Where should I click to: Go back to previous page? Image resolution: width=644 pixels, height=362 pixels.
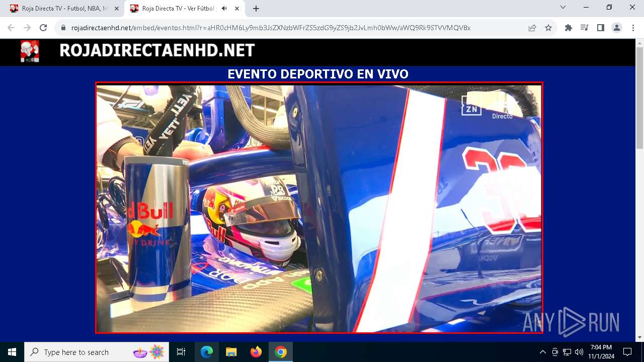click(11, 28)
